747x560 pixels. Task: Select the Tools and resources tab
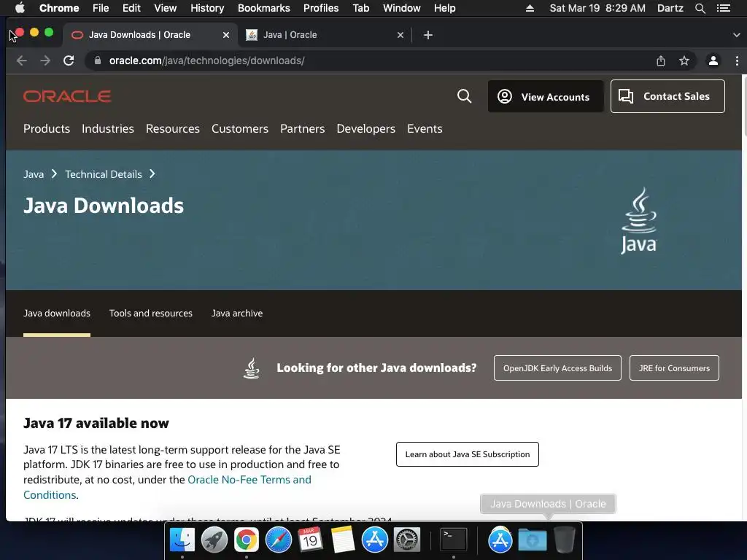click(x=150, y=313)
